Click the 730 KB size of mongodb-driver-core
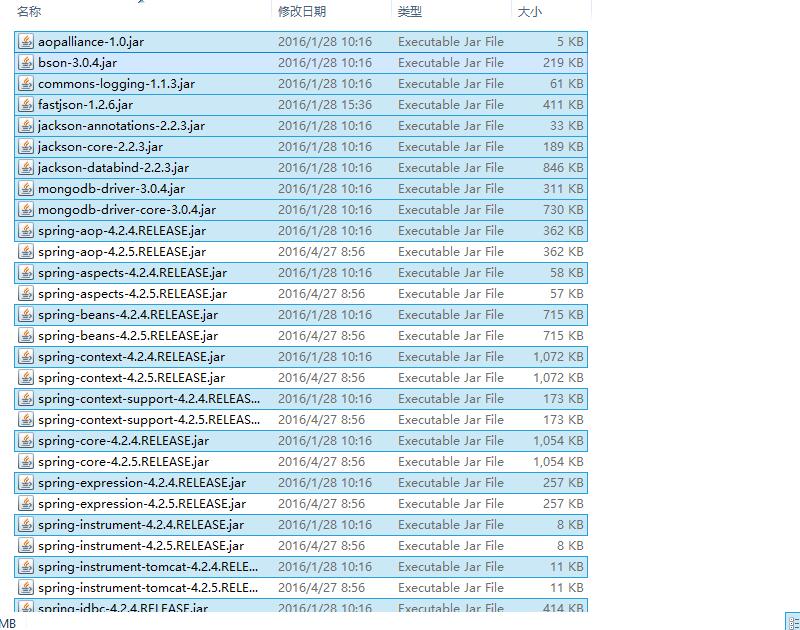This screenshot has height=630, width=800. pyautogui.click(x=563, y=210)
